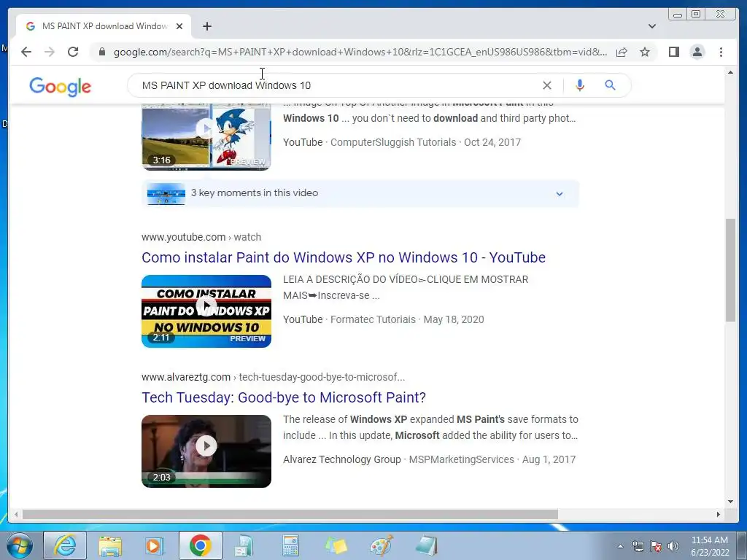Open the Windows Start menu
The image size is (747, 560).
[19, 545]
